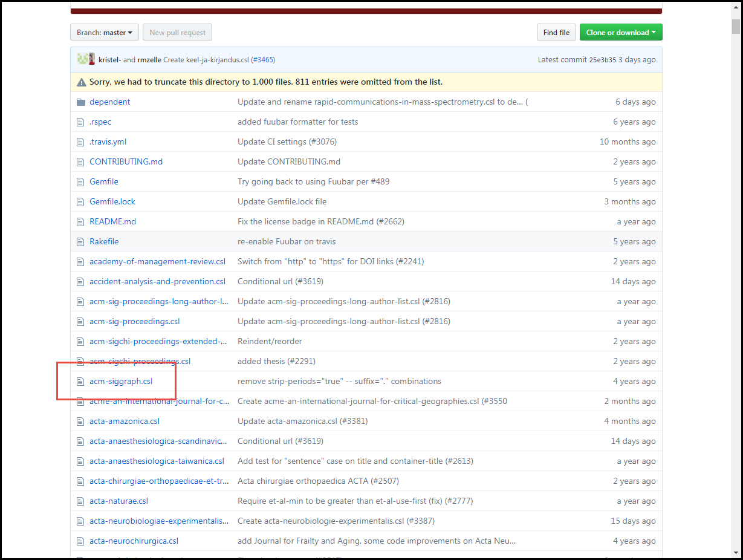Click the page vertical scrollbar thumb
Image resolution: width=743 pixels, height=560 pixels.
pos(736,27)
